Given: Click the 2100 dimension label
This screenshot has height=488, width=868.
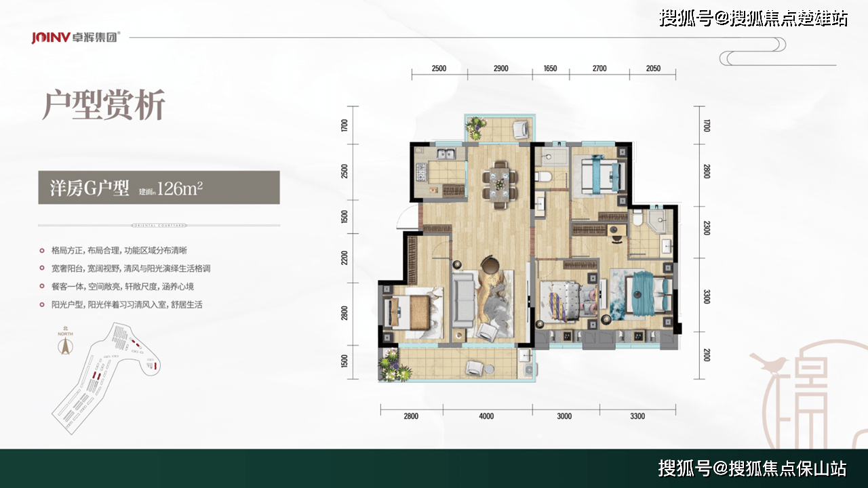Looking at the screenshot, I should 707,354.
